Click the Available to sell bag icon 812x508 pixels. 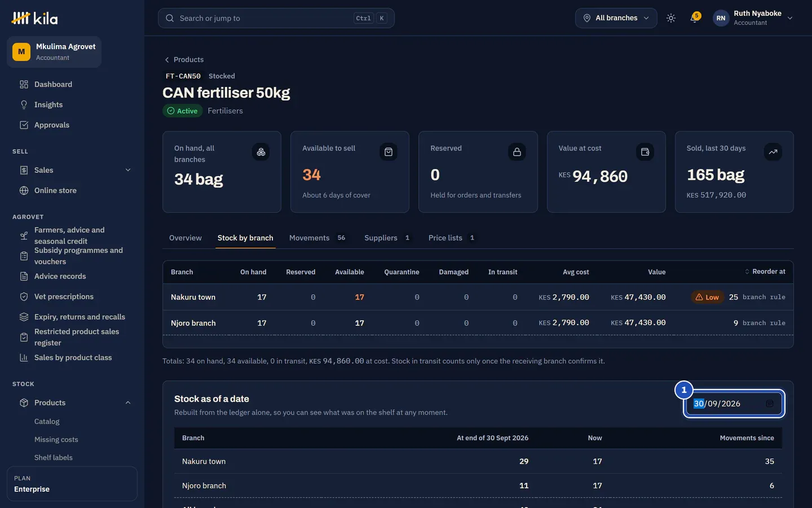(389, 152)
